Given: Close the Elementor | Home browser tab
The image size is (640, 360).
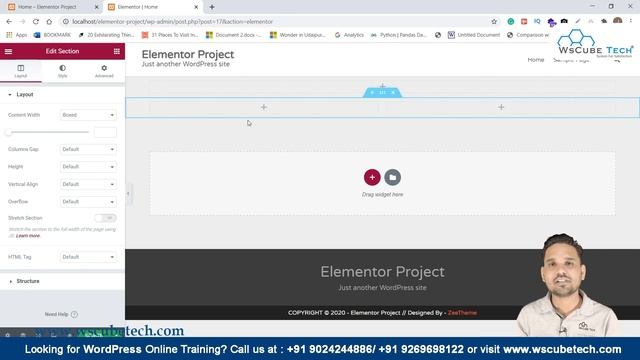Looking at the screenshot, I should click(196, 7).
